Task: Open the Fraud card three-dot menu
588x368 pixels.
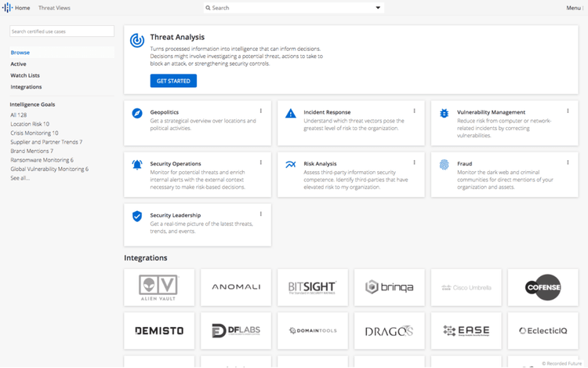Action: [x=568, y=163]
